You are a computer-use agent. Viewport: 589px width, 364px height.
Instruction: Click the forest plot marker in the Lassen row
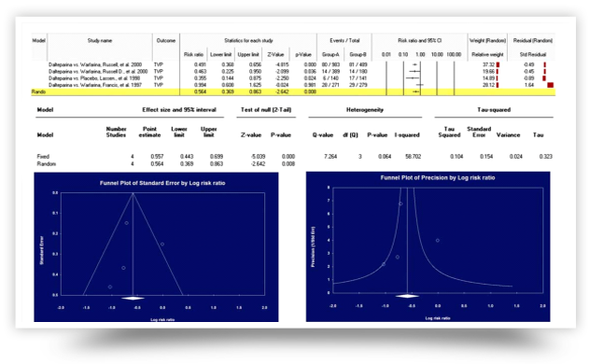click(413, 78)
